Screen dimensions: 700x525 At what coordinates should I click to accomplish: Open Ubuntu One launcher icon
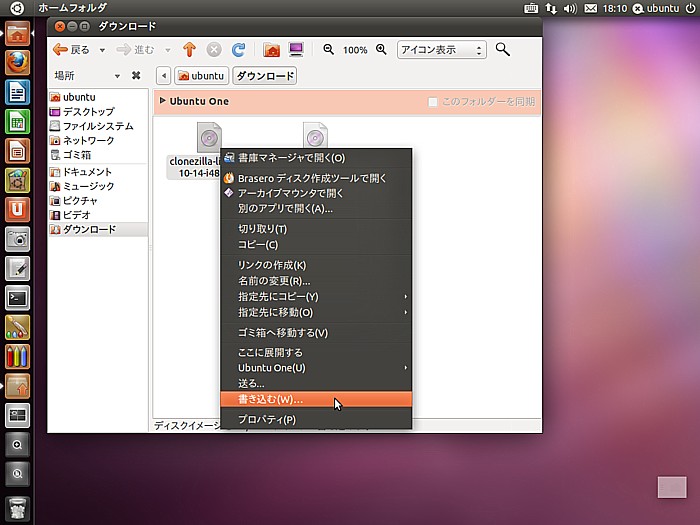coord(17,209)
